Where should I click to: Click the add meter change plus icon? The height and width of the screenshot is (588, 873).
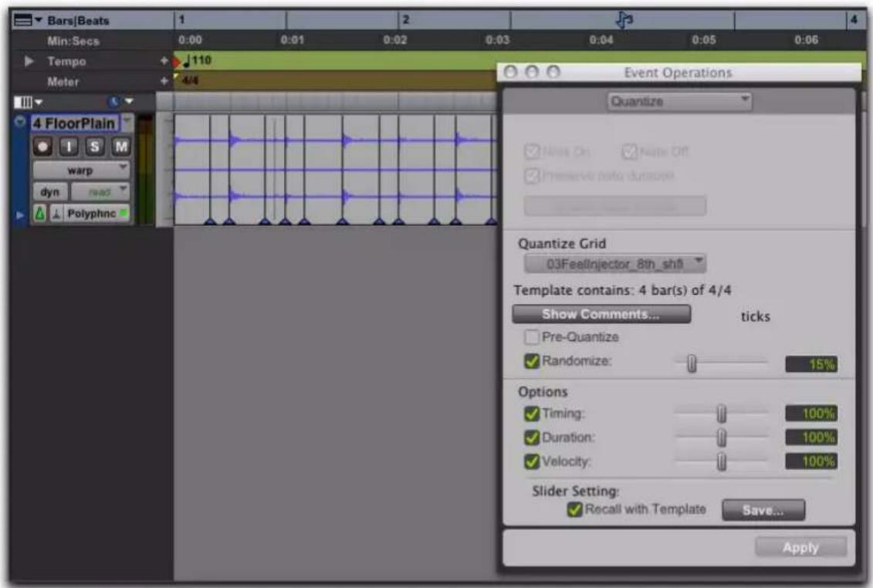[164, 81]
